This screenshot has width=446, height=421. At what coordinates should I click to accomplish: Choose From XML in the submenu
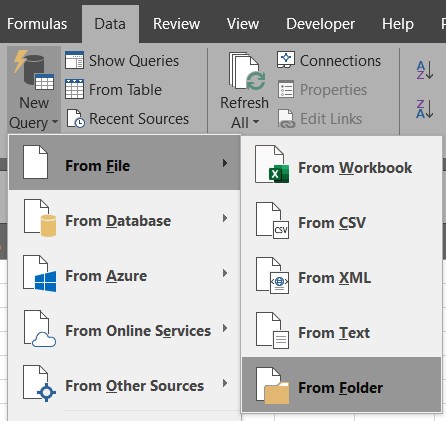(341, 275)
